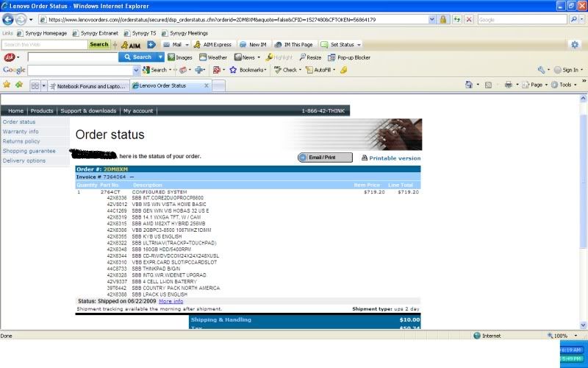The width and height of the screenshot is (588, 368).
Task: Open Delivery options sidebar link
Action: click(x=24, y=160)
